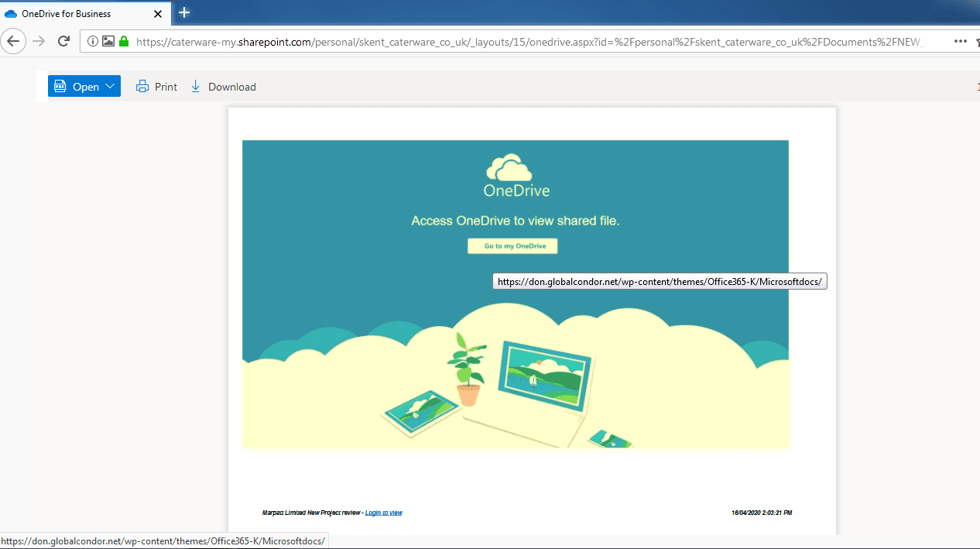
Task: Select the OneDrive for Business tab
Action: click(x=85, y=13)
